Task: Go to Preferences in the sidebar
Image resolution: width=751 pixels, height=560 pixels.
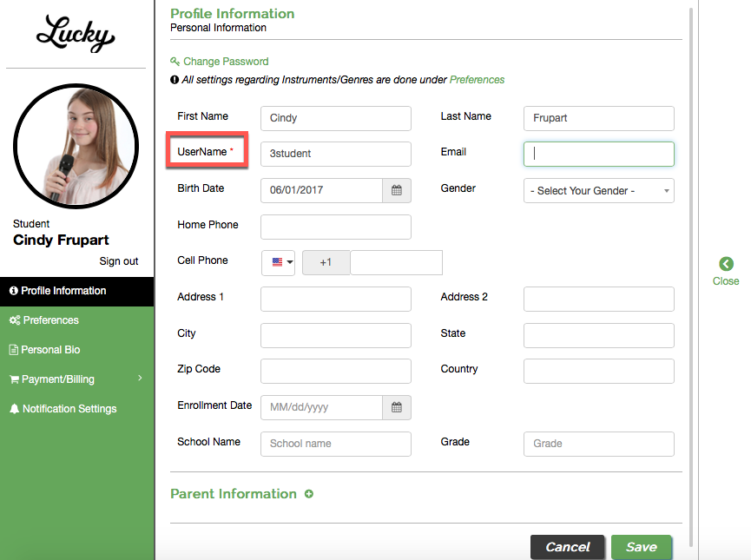Action: coord(50,320)
